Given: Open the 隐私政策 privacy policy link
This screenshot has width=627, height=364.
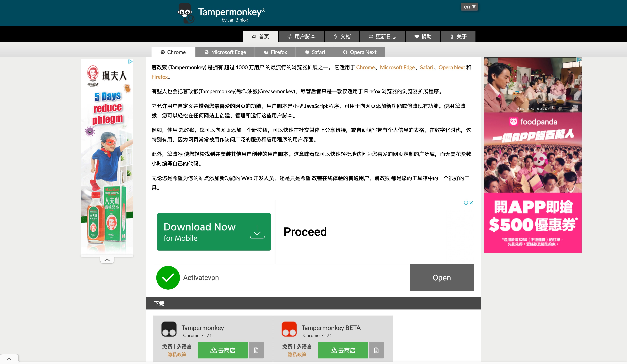Looking at the screenshot, I should click(177, 355).
